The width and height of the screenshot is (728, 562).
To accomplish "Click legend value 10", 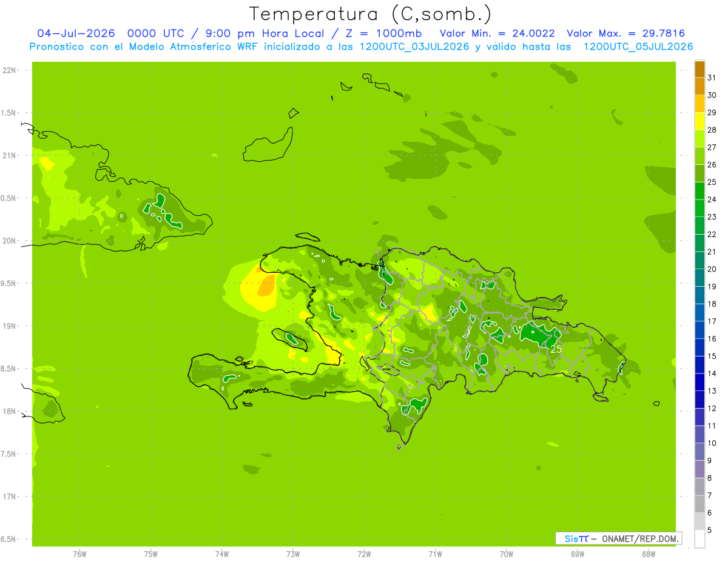I will click(712, 443).
